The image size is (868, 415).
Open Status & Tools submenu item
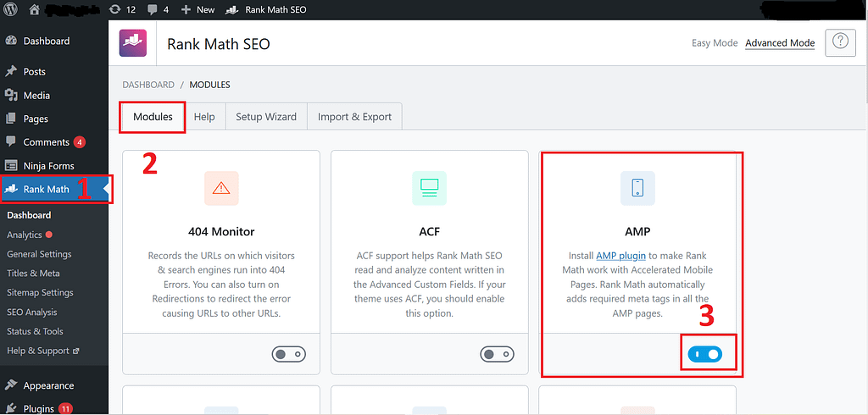tap(35, 331)
